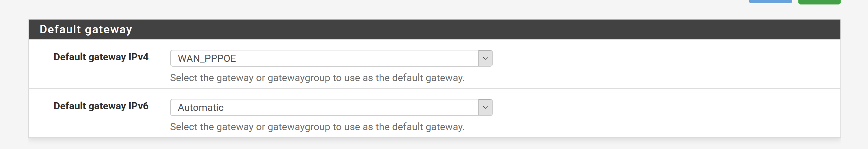Click the word "gatewaygroup" in IPv4 help text
The width and height of the screenshot is (868, 149).
click(x=299, y=78)
